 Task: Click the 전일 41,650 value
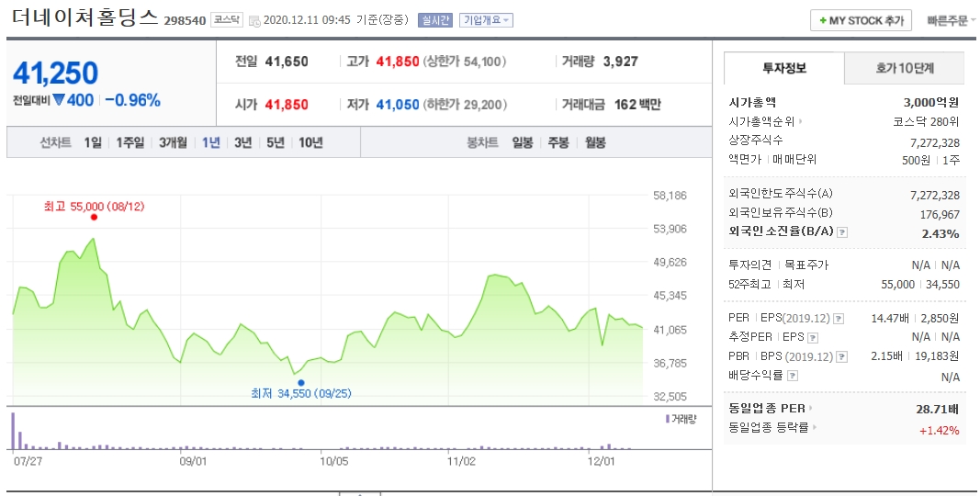pos(287,62)
